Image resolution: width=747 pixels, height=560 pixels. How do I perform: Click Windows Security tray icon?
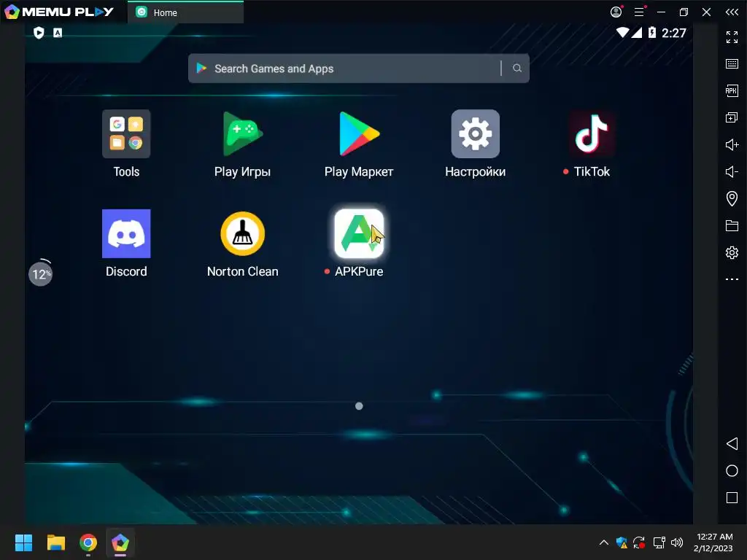622,542
